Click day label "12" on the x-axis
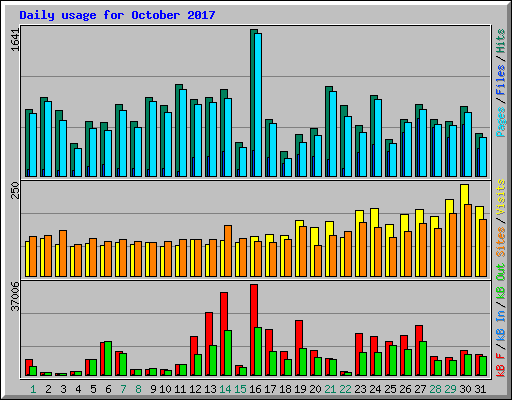Image resolution: width=512 pixels, height=400 pixels. (x=195, y=389)
